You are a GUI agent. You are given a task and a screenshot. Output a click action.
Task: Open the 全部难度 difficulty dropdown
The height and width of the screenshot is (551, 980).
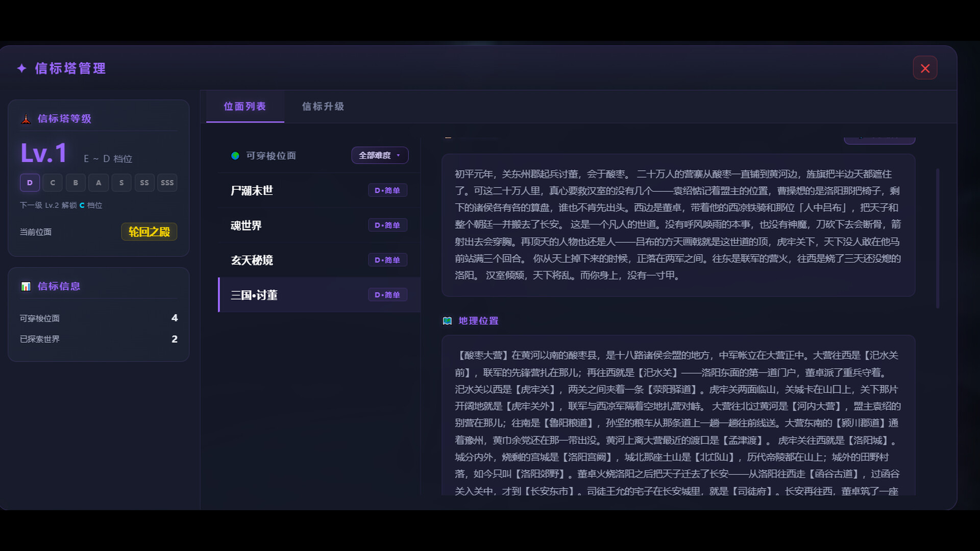point(380,156)
